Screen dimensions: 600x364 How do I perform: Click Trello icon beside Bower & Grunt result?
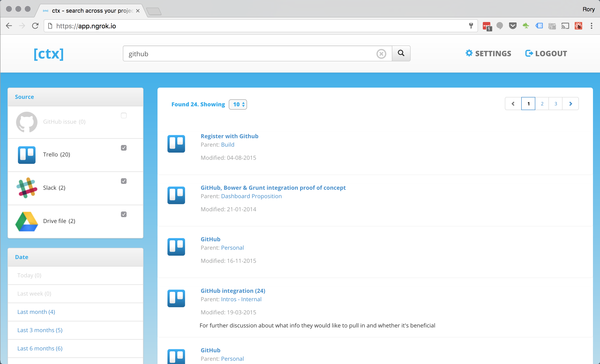pyautogui.click(x=176, y=195)
